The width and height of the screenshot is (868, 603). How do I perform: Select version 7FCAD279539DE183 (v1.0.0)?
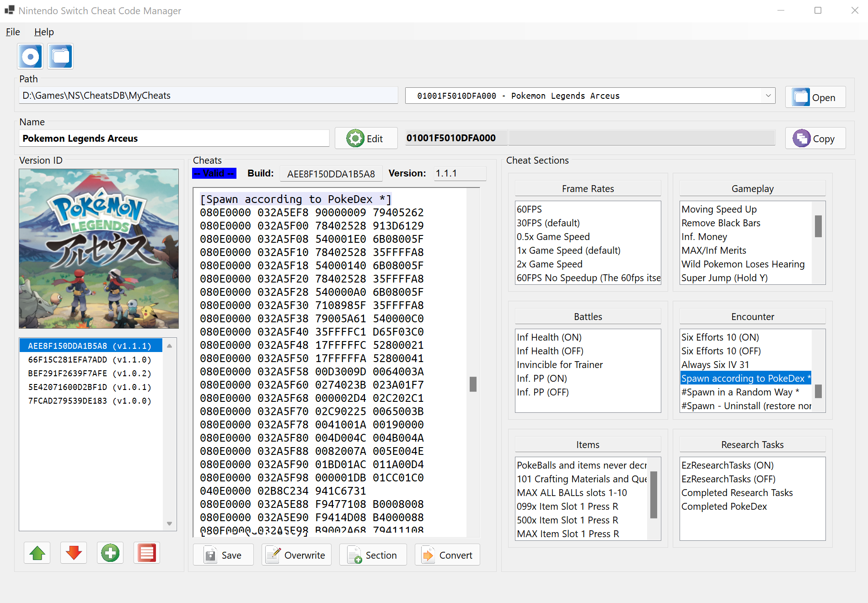91,400
